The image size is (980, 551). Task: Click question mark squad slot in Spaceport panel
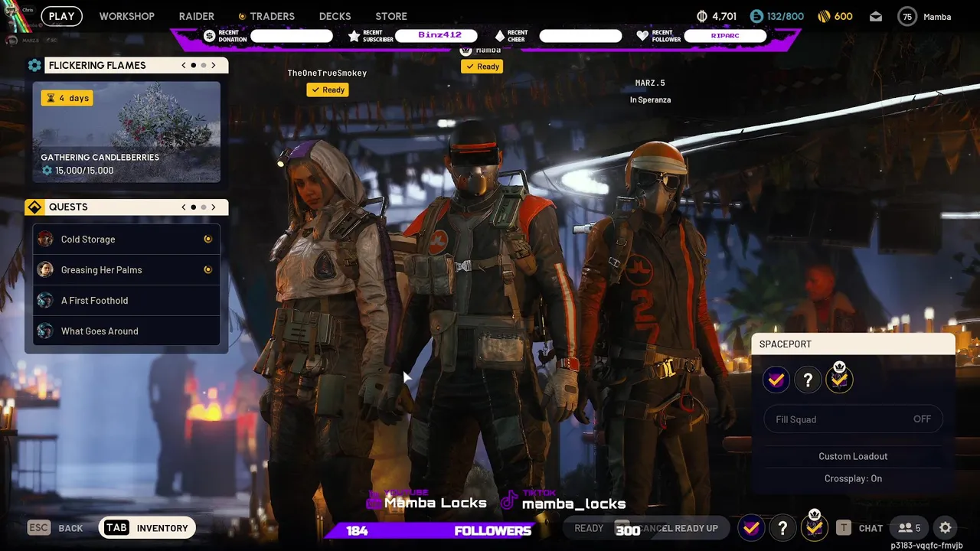(808, 379)
